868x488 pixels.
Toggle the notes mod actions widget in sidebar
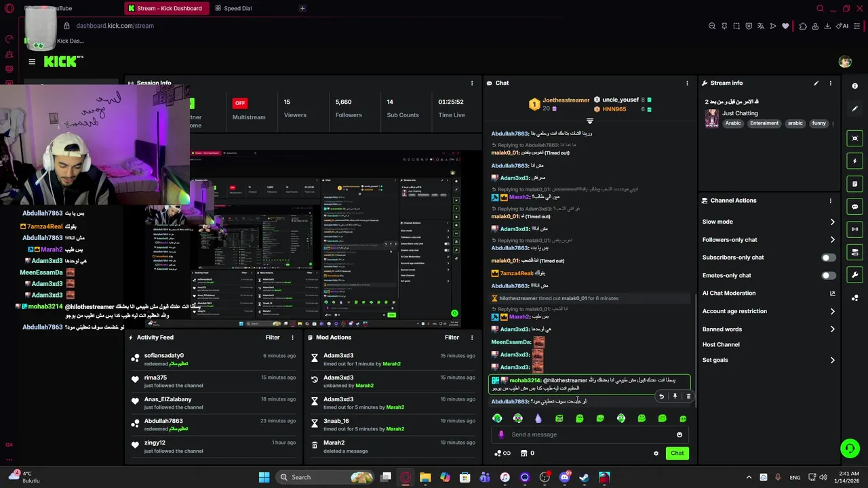854,184
